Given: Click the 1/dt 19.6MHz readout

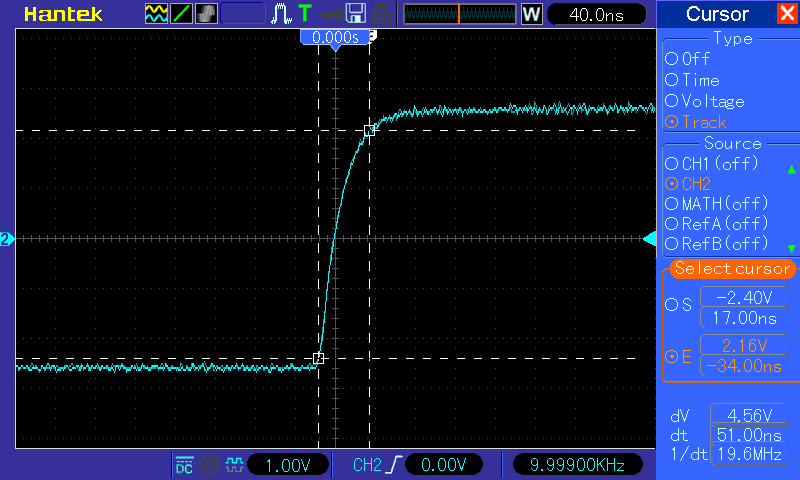Looking at the screenshot, I should [x=749, y=454].
